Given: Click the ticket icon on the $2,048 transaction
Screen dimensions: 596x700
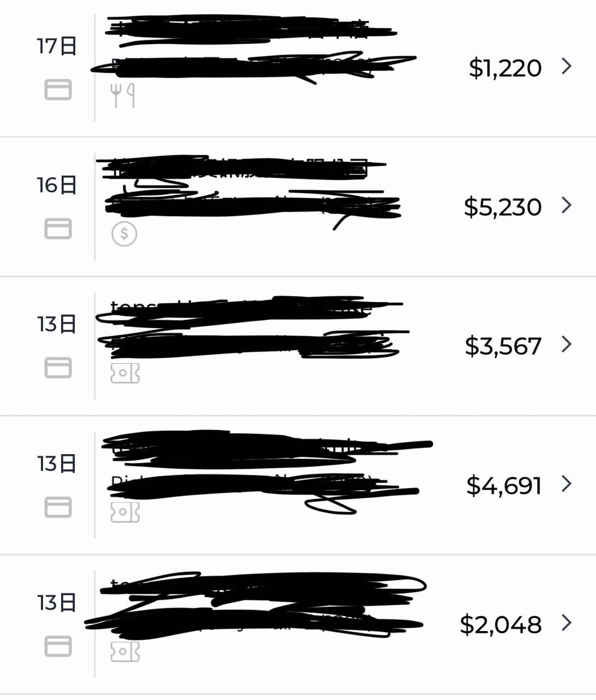Looking at the screenshot, I should (125, 651).
